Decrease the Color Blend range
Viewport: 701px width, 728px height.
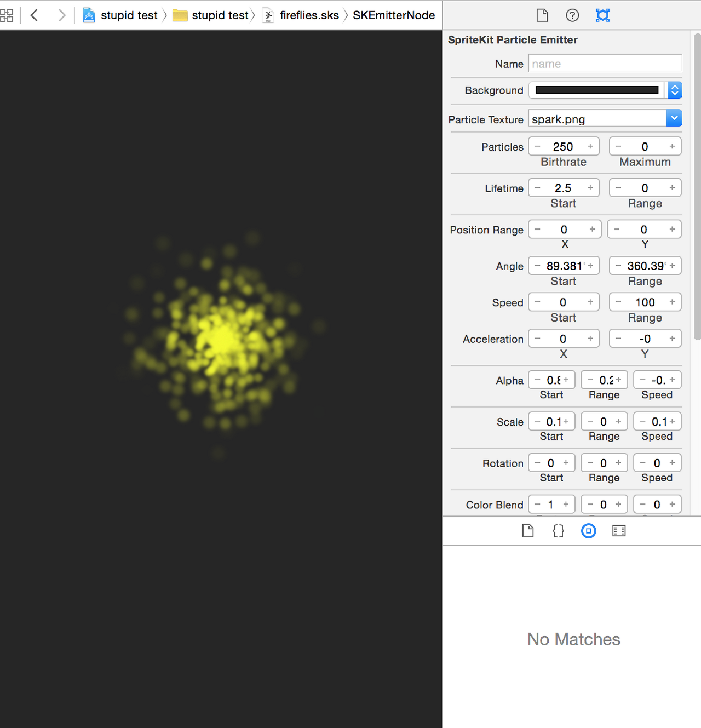coord(590,504)
